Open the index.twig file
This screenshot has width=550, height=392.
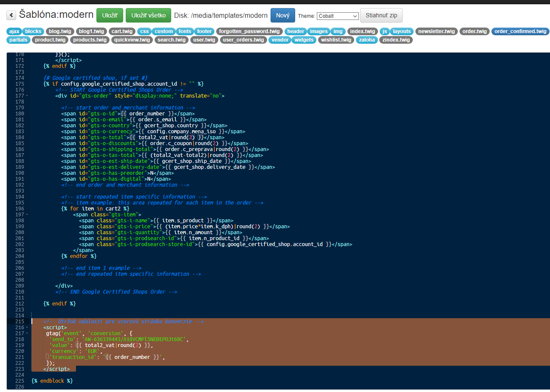(363, 31)
